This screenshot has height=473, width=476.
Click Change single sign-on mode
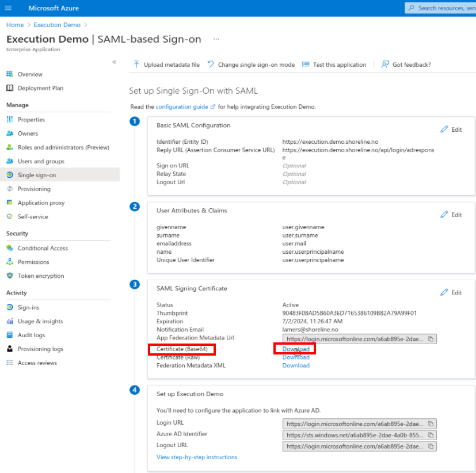[251, 64]
